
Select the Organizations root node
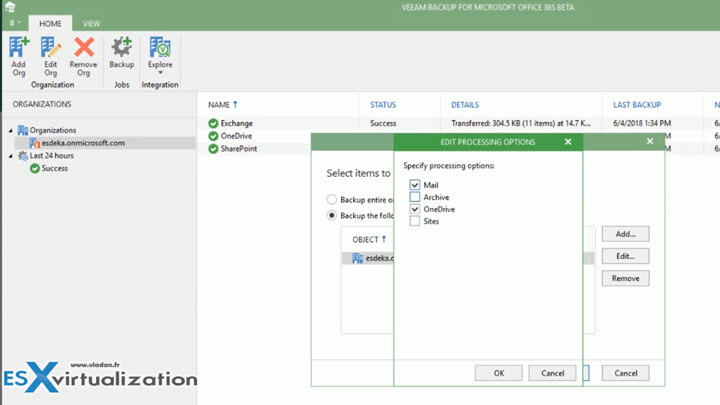53,130
